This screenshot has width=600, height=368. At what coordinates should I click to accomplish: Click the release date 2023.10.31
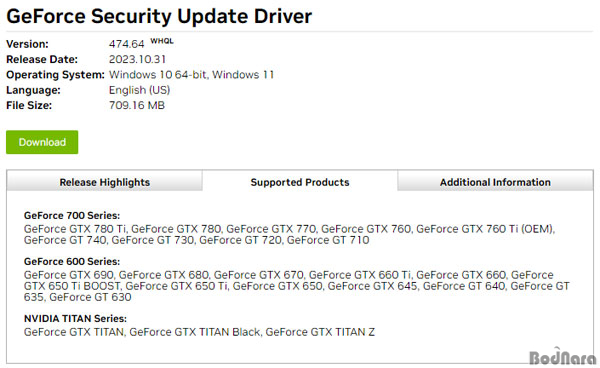coord(137,59)
